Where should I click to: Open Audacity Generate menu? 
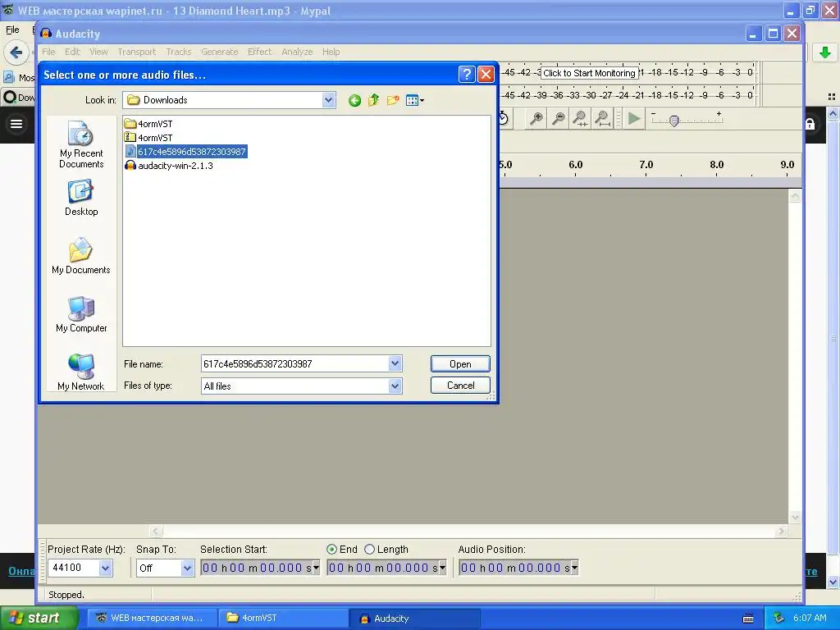click(x=220, y=52)
